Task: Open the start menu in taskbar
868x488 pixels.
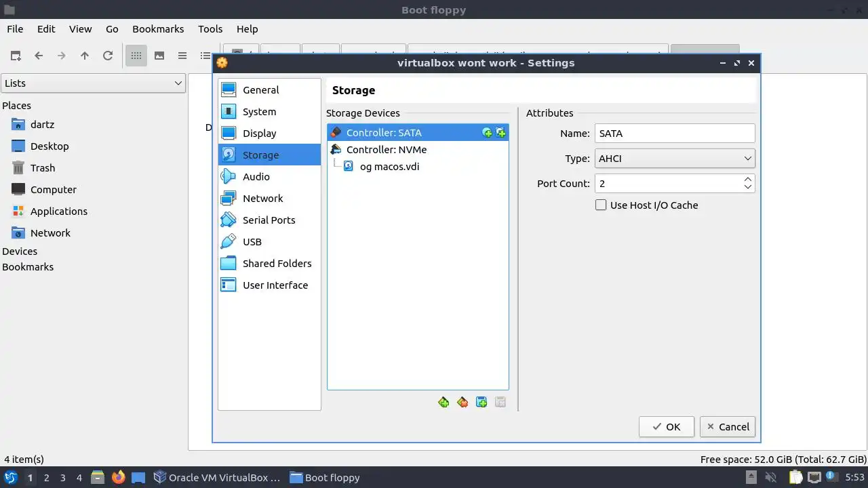Action: (x=11, y=477)
